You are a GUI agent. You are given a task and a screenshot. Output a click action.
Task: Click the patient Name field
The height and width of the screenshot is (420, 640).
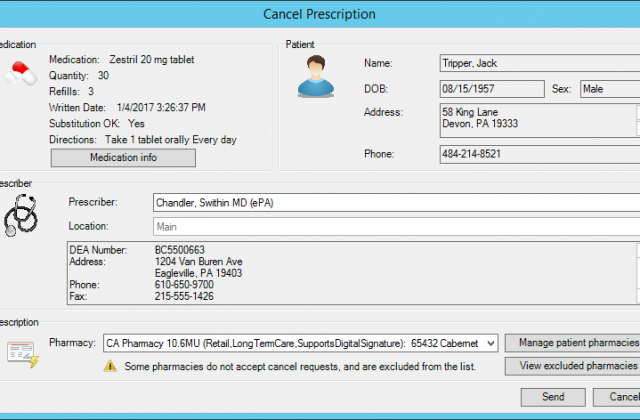pyautogui.click(x=538, y=64)
